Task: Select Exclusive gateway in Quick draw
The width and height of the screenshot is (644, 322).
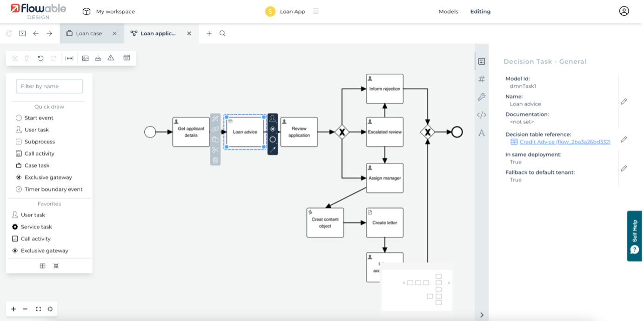Action: (48, 177)
